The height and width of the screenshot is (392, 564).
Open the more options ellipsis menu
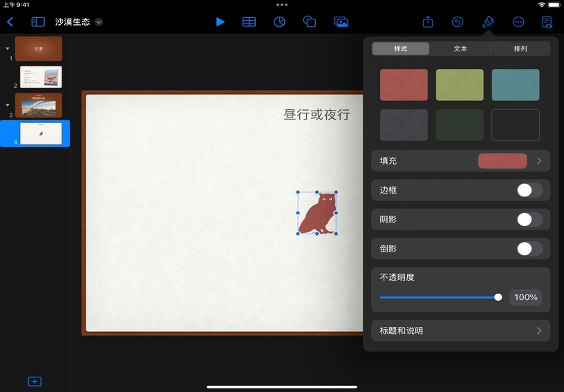click(x=518, y=22)
